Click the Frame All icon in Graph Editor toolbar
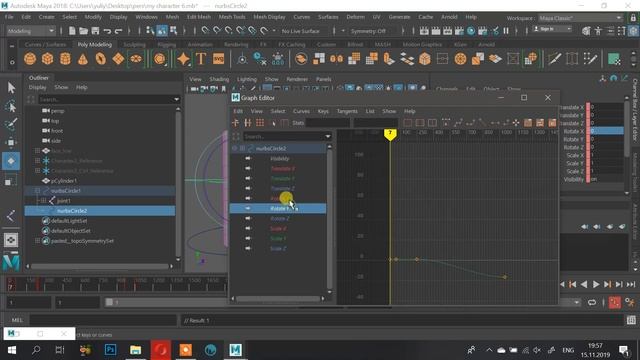The width and height of the screenshot is (640, 360). pyautogui.click(x=407, y=123)
